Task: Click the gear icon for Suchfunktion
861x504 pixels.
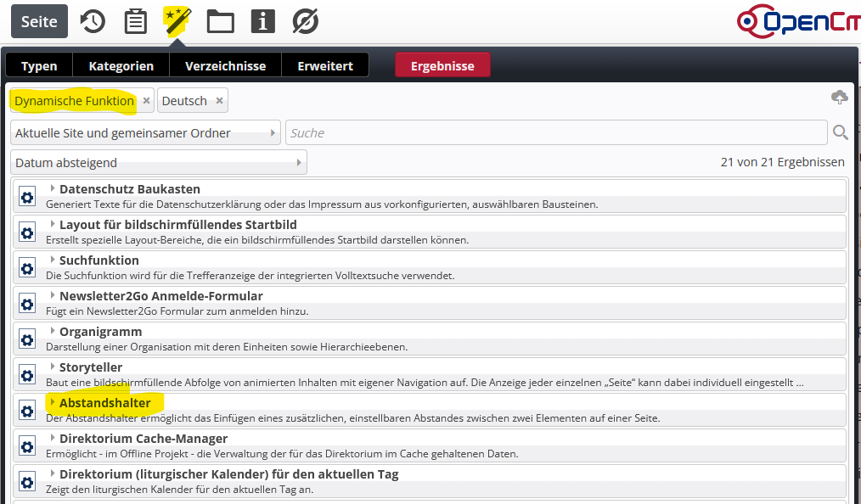Action: click(27, 268)
